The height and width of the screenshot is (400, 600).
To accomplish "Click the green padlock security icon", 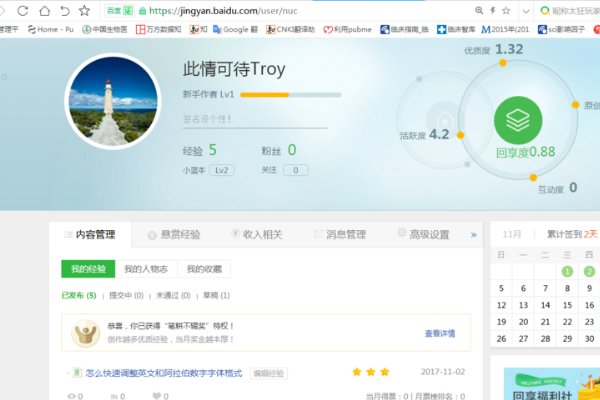I will 142,11.
